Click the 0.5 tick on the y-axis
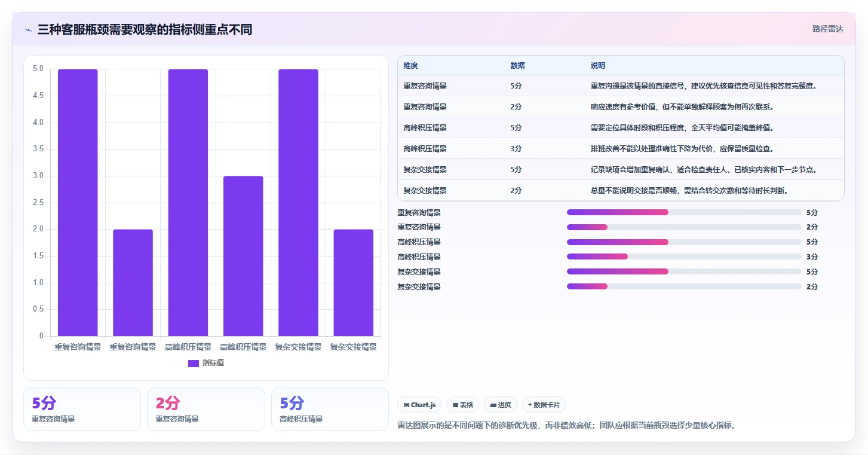 [38, 309]
